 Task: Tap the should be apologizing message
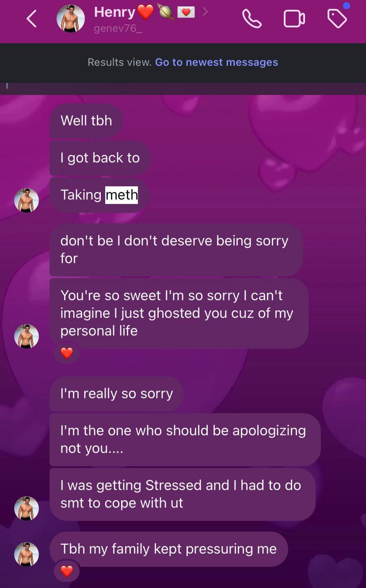coord(185,439)
